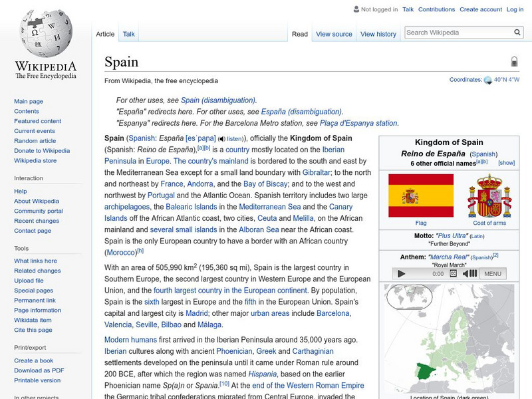Screen dimensions: 532x399
Task: Click the search magnifying glass icon
Action: coord(517,31)
